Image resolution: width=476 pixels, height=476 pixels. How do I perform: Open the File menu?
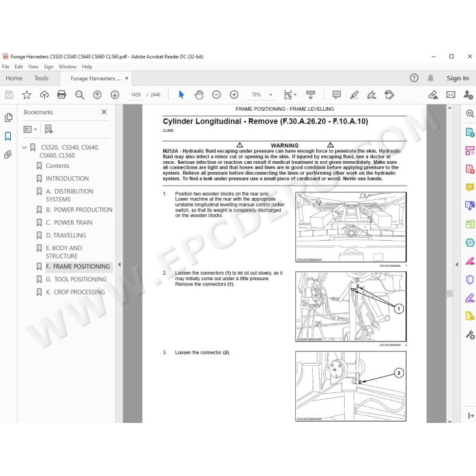[5, 67]
